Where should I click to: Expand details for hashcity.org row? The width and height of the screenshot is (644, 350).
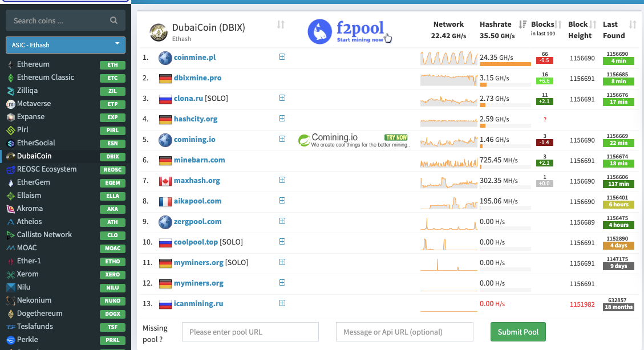coord(282,118)
